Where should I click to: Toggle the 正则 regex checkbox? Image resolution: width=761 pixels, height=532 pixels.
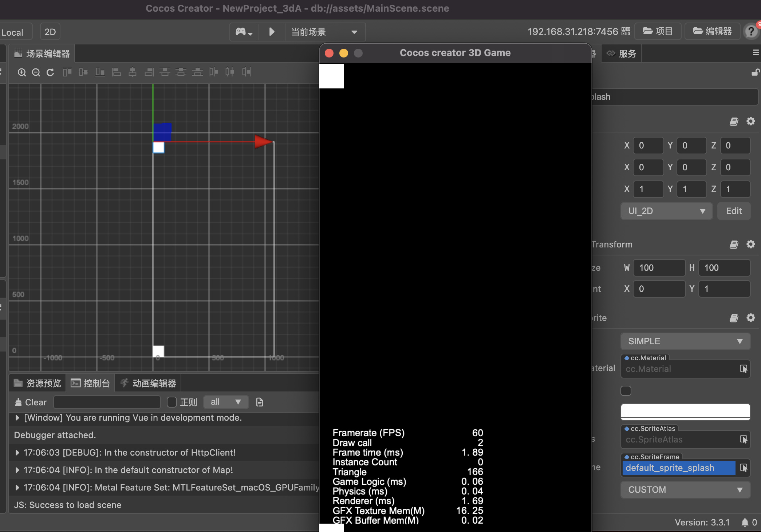tap(172, 402)
